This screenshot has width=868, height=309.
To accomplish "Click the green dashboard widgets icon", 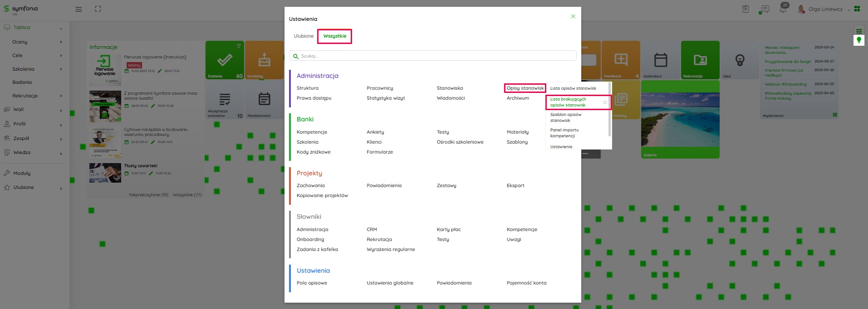I will pyautogui.click(x=857, y=9).
